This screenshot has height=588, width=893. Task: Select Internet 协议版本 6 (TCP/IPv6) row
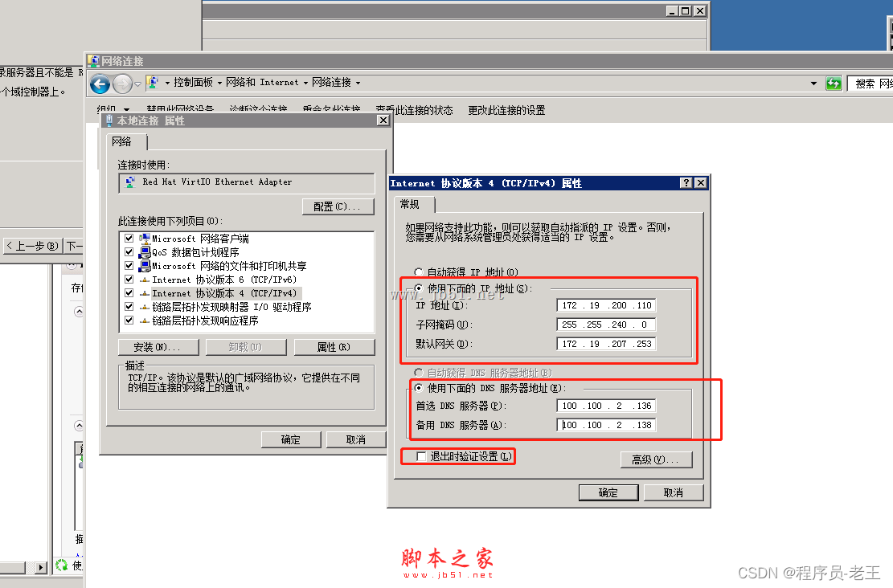coord(224,280)
